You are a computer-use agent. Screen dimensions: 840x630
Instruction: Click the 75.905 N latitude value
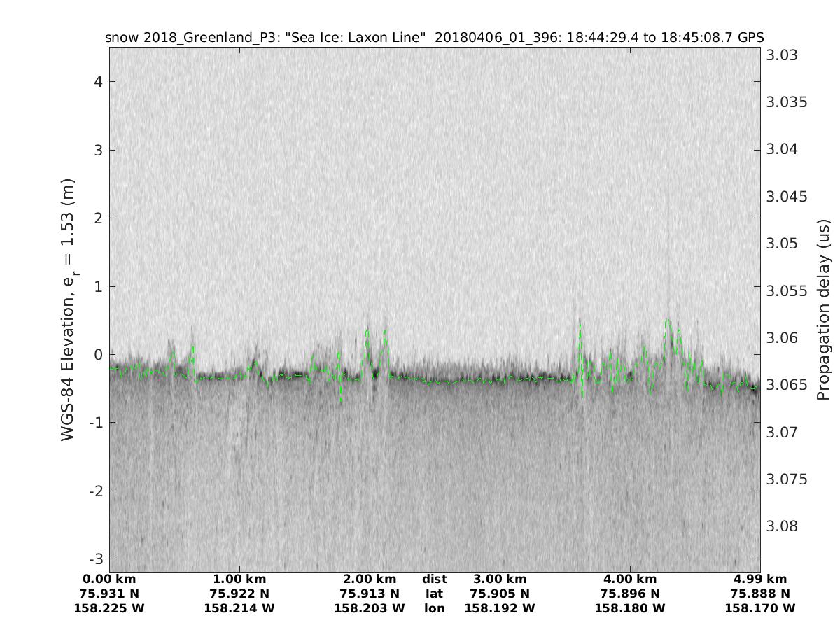pos(500,594)
